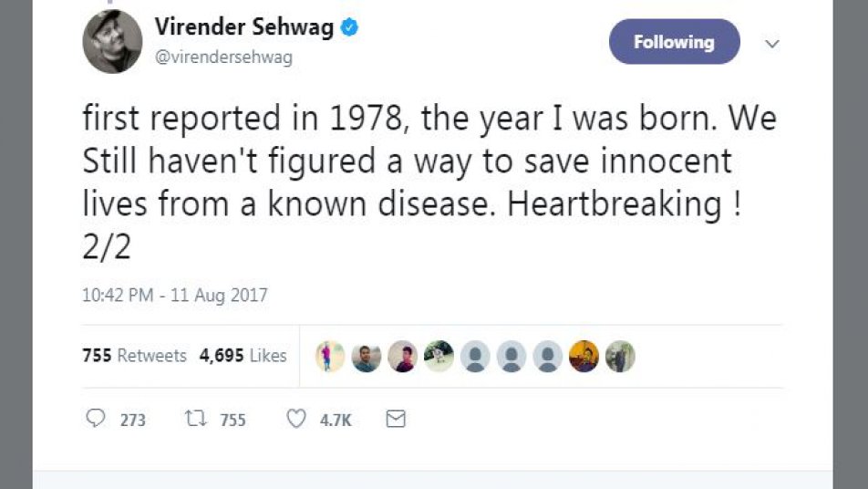Click the yellow-toned liker avatar
Viewport: 868px width, 489px height.
(x=584, y=356)
